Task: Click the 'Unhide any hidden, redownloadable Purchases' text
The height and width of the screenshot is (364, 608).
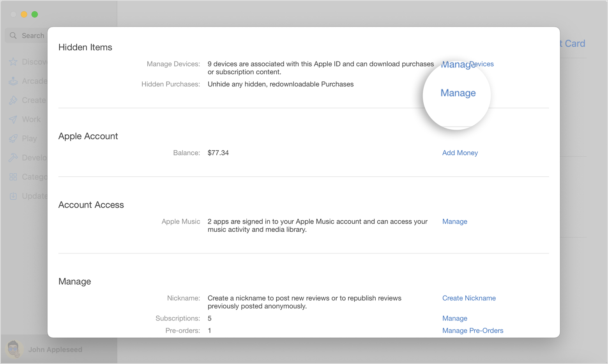Action: [281, 84]
